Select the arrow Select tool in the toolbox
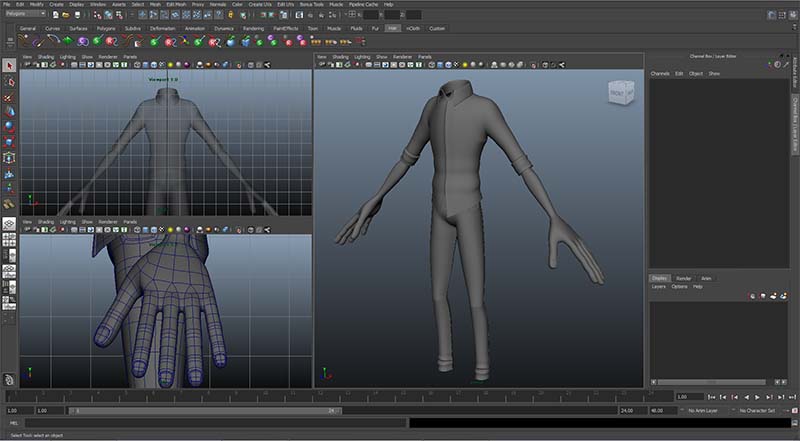 (x=9, y=65)
